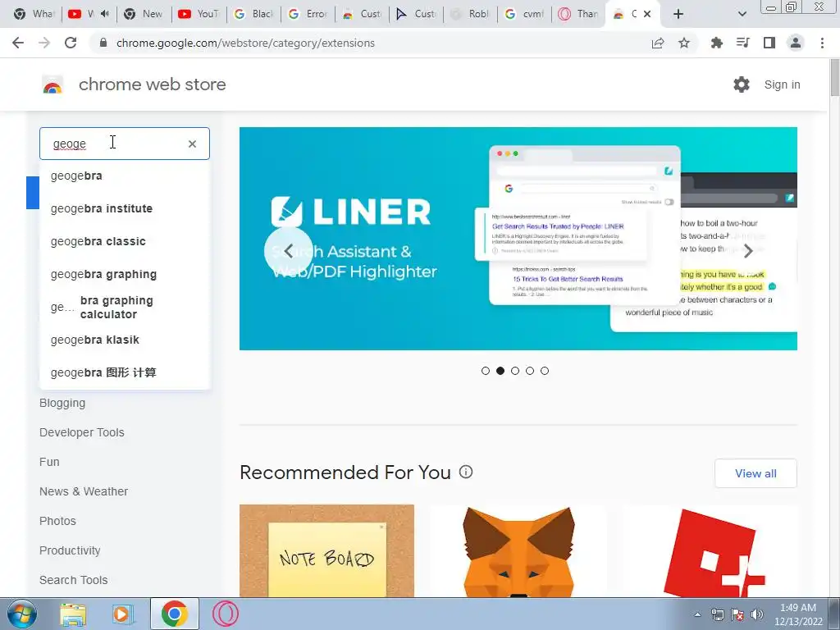Switch to the 'Robl' tab
This screenshot has width=840, height=630.
pyautogui.click(x=470, y=14)
